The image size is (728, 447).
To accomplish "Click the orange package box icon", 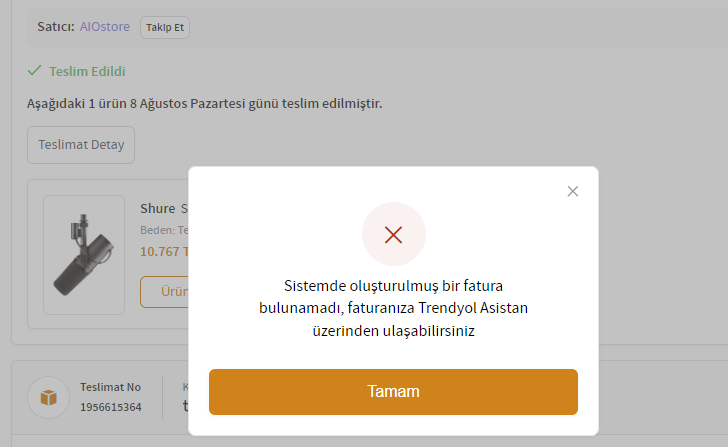I will click(x=48, y=397).
